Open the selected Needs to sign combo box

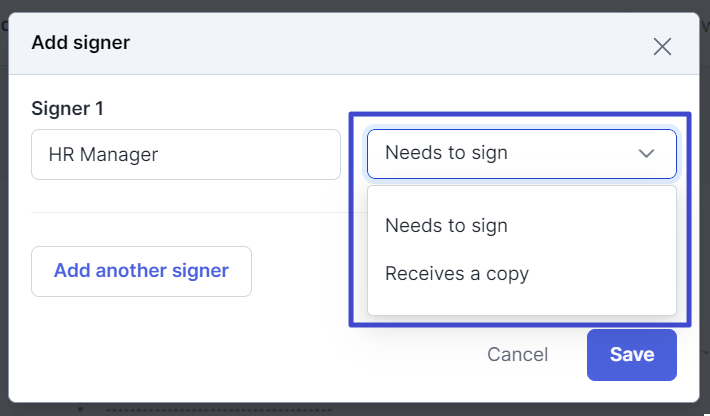pos(522,154)
